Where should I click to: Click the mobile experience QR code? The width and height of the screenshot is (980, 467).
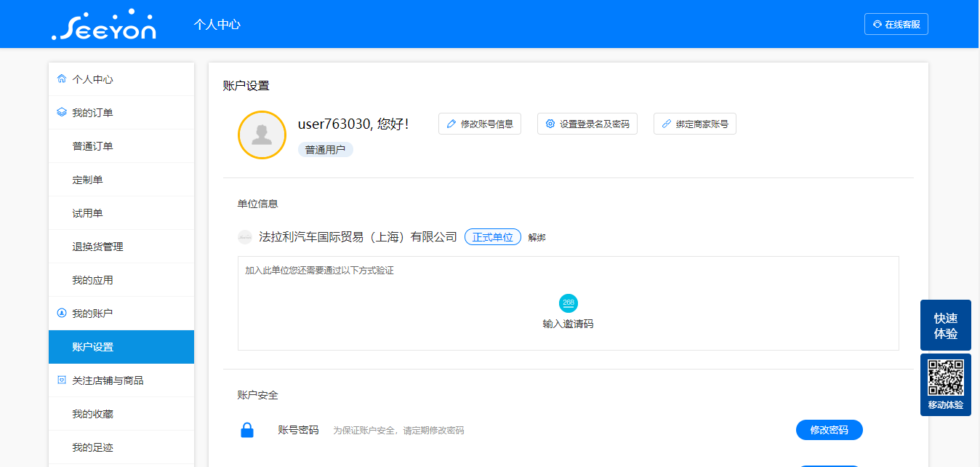coord(946,378)
